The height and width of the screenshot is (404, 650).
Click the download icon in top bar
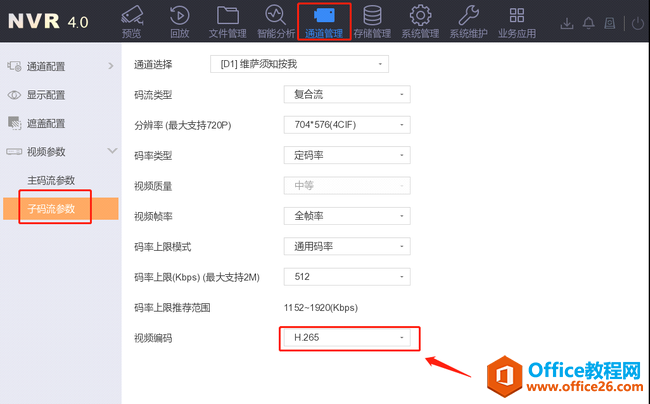567,23
